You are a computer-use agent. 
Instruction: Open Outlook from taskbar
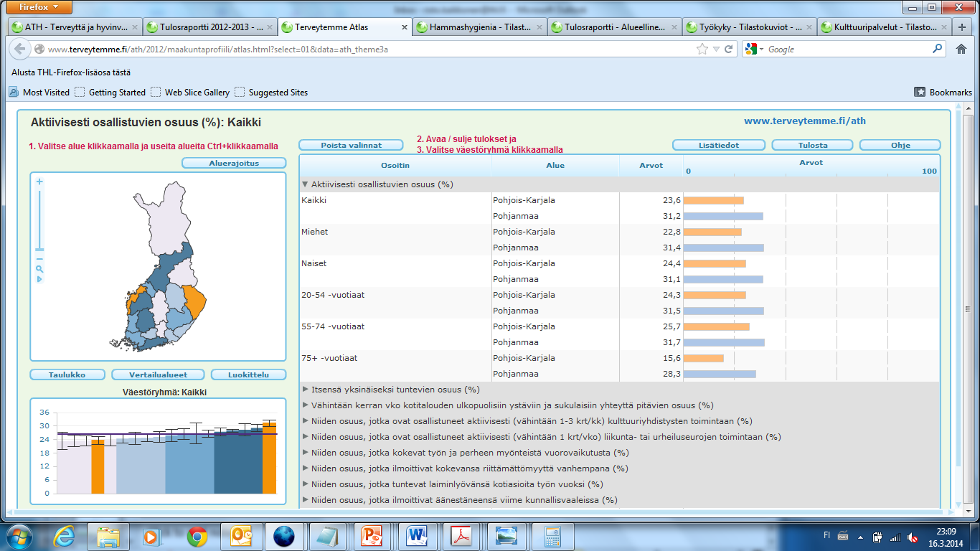(241, 536)
